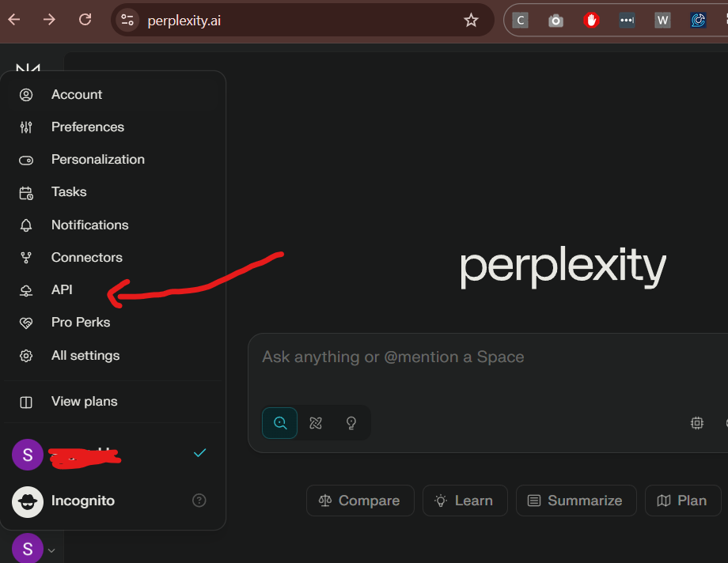Open All settings
728x563 pixels.
[x=113, y=356]
